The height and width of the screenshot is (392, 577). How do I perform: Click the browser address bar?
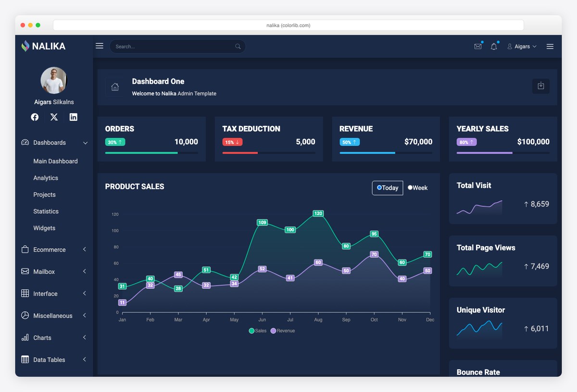288,25
